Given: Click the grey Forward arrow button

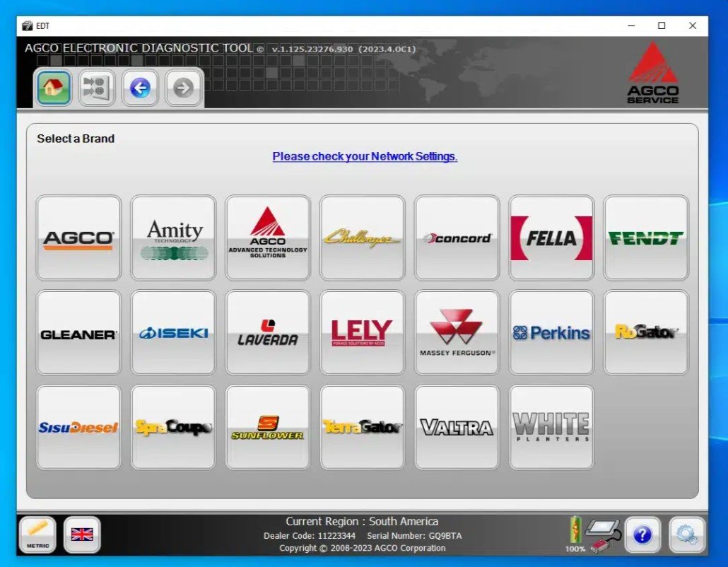Looking at the screenshot, I should pyautogui.click(x=183, y=88).
